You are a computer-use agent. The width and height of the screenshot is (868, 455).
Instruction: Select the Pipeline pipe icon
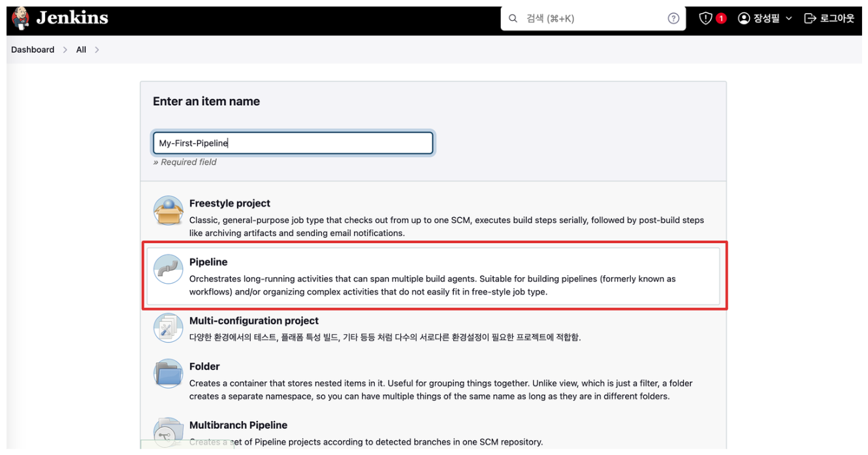tap(169, 269)
